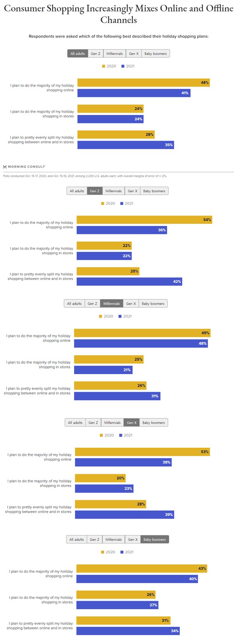Click the 42% blue bar in Gen Z chart
This screenshot has width=237, height=644.
click(x=129, y=282)
